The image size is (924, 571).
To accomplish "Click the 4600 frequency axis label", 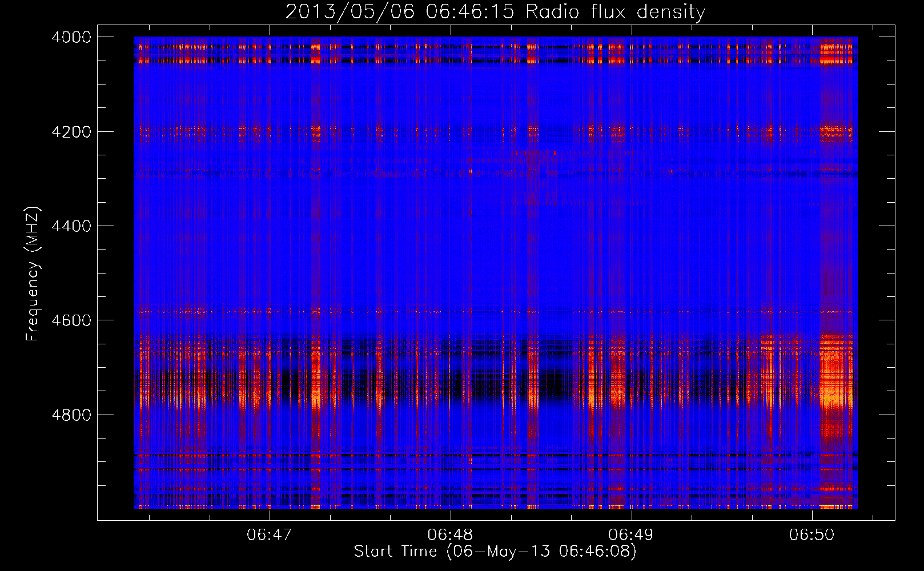I will point(71,320).
